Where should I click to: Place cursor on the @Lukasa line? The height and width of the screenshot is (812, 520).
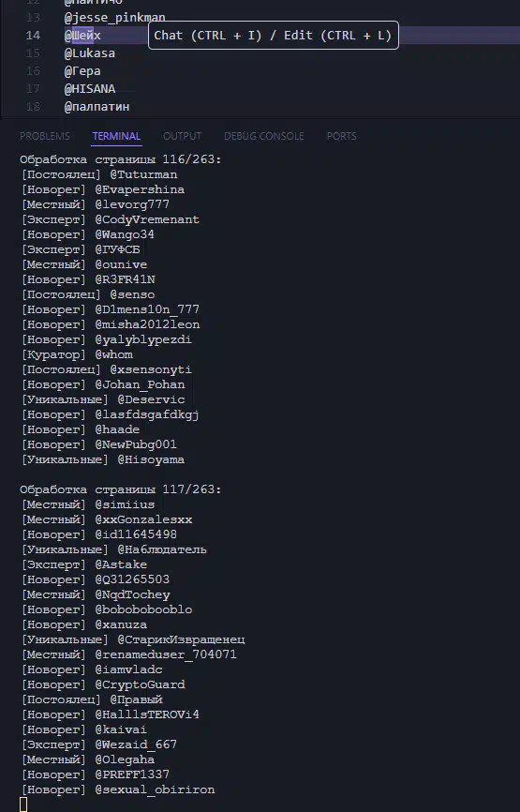coord(90,53)
